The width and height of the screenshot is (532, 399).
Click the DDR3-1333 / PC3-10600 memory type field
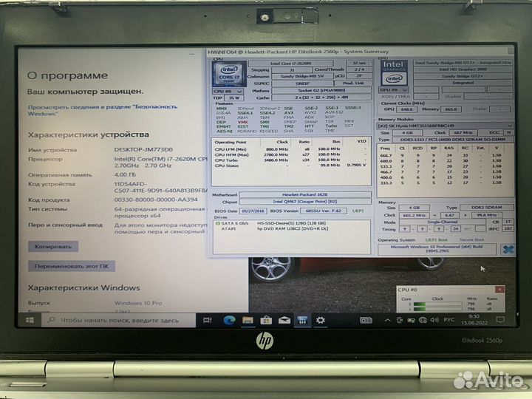click(x=453, y=140)
